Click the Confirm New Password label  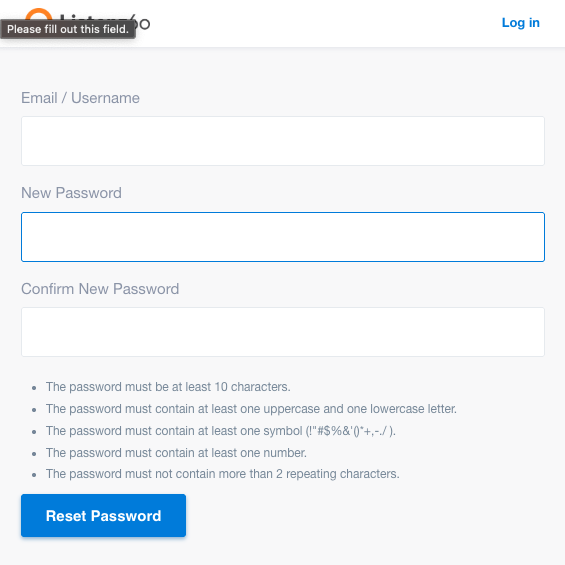pos(100,289)
